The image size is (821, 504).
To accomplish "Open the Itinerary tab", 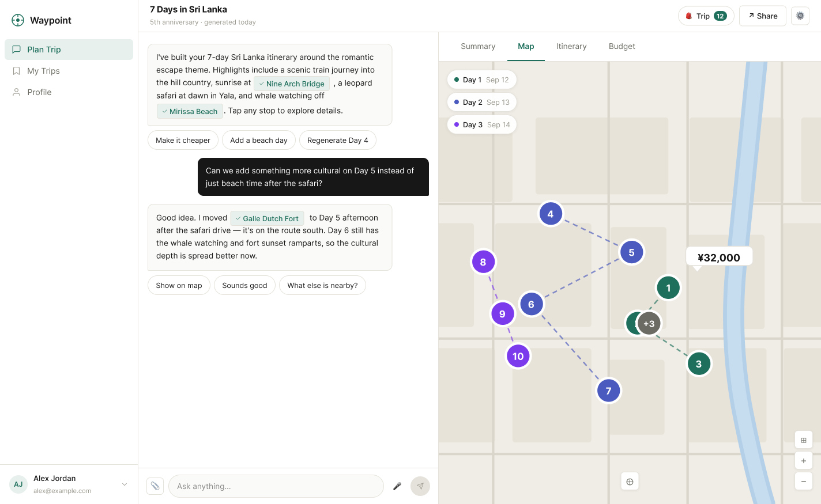I will click(571, 47).
